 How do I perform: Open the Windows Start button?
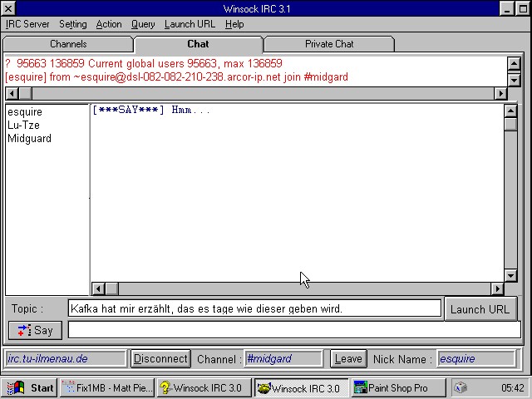click(x=30, y=388)
